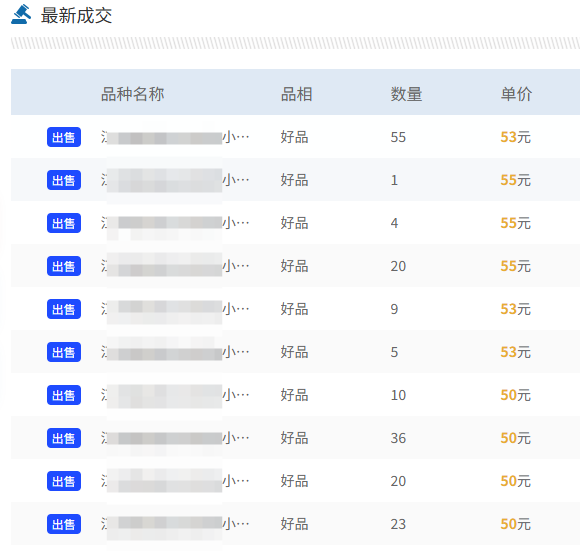Click the 单价 column header
This screenshot has width=580, height=551.
516,94
